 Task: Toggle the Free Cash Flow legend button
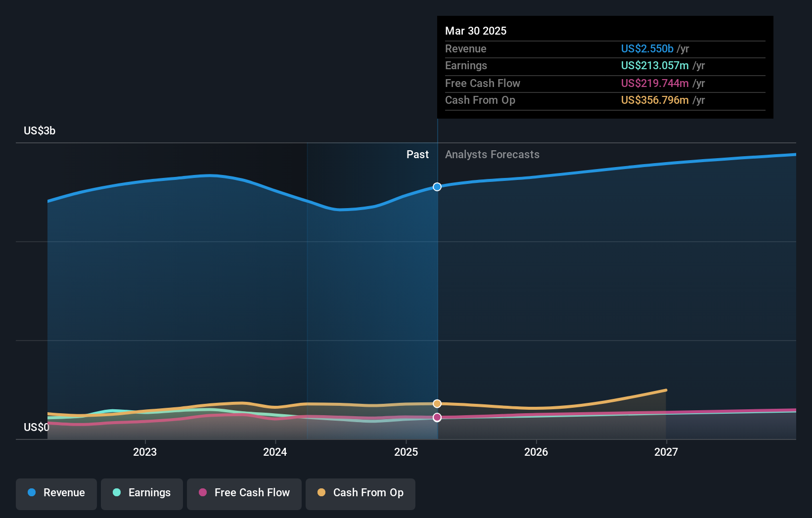pos(244,494)
